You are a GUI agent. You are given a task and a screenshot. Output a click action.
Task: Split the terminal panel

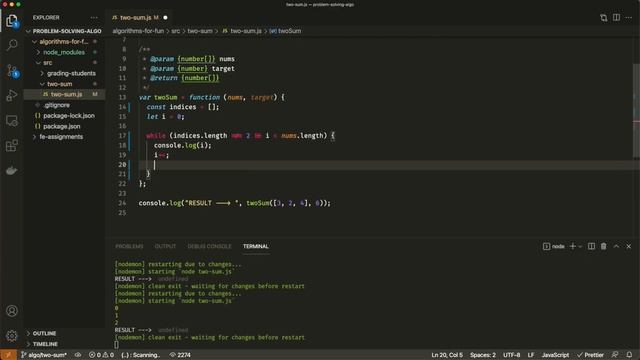(x=591, y=246)
